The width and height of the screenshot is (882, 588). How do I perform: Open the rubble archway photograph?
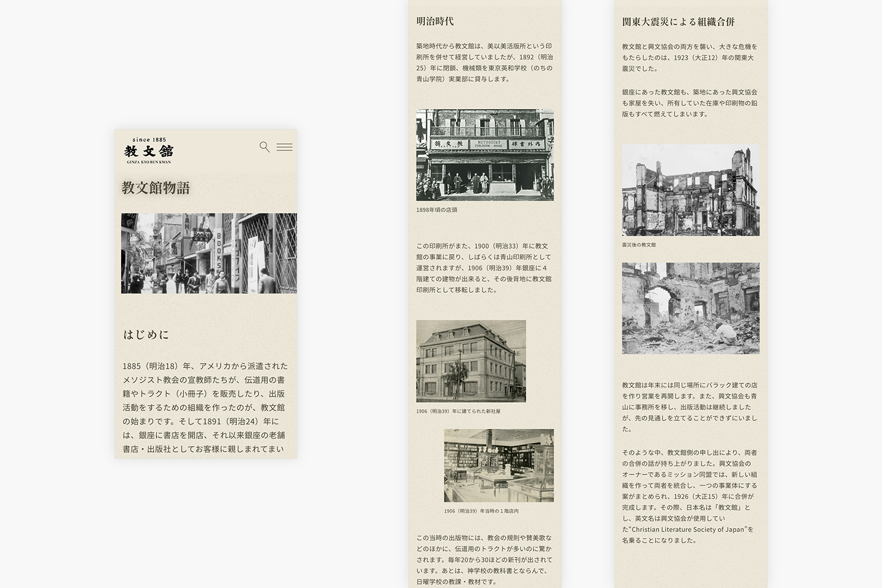691,308
